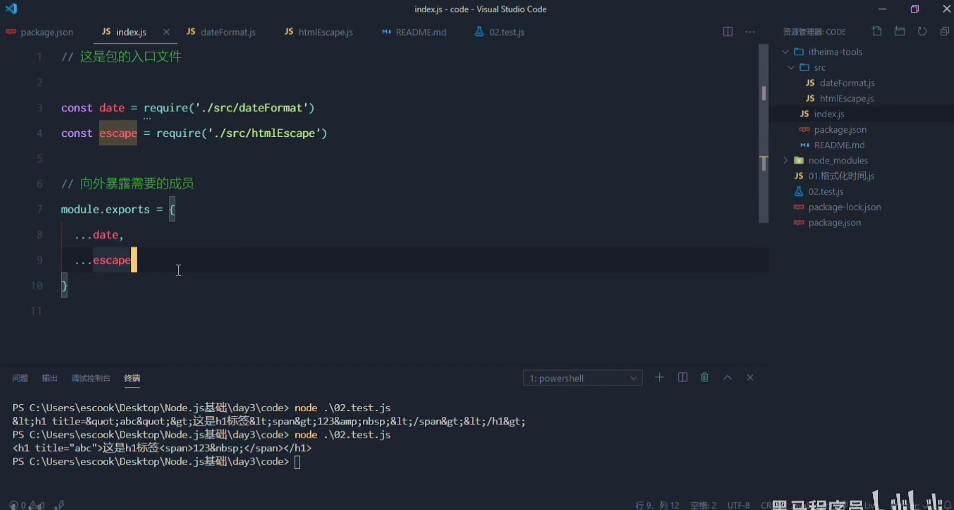
Task: Split the editor to the right
Action: click(x=728, y=32)
